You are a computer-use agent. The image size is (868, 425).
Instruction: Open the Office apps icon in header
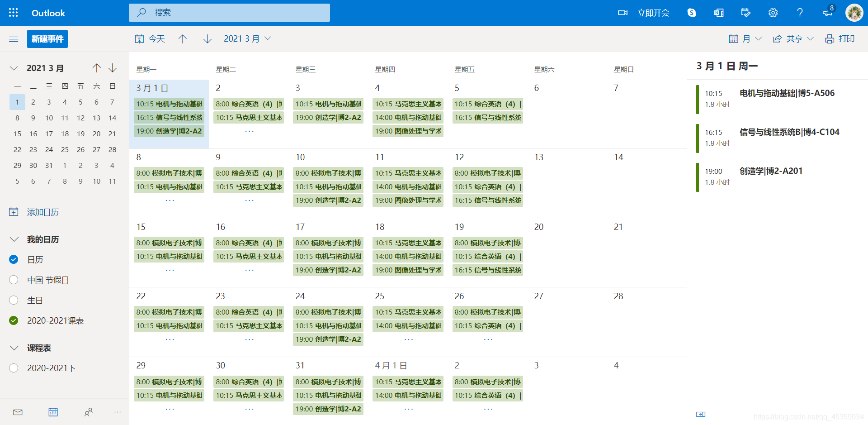coord(719,13)
